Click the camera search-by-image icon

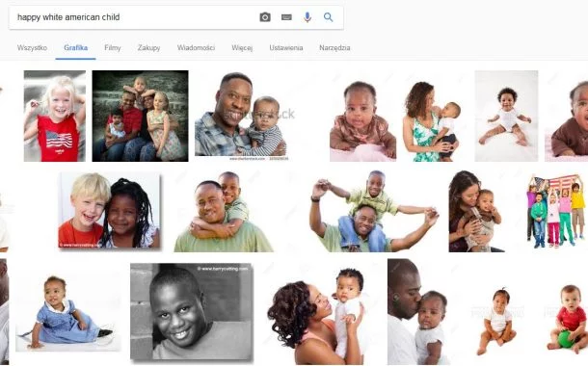[x=265, y=17]
